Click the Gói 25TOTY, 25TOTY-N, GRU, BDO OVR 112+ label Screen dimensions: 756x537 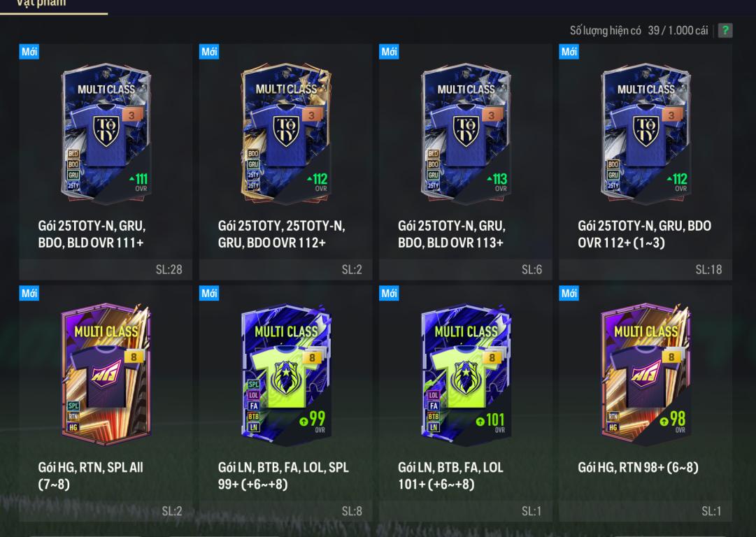[282, 234]
